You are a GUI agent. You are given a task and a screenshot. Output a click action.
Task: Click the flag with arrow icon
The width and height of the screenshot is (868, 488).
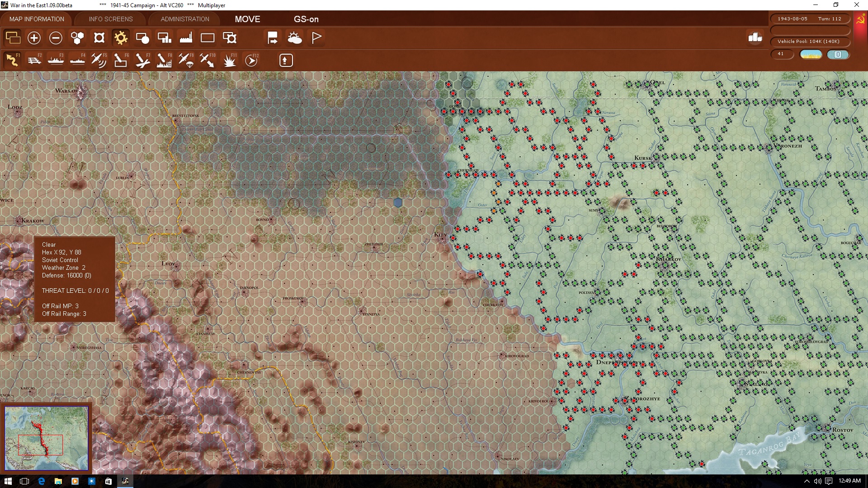pos(273,38)
